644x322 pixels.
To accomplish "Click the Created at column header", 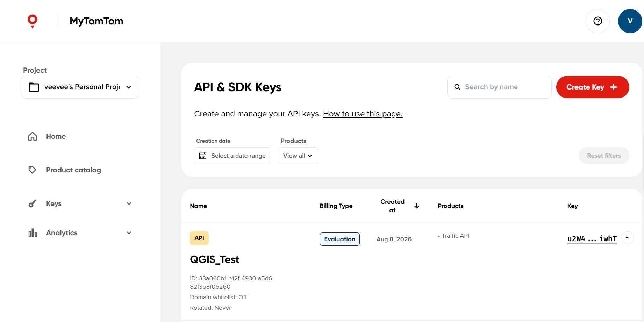I will [392, 206].
